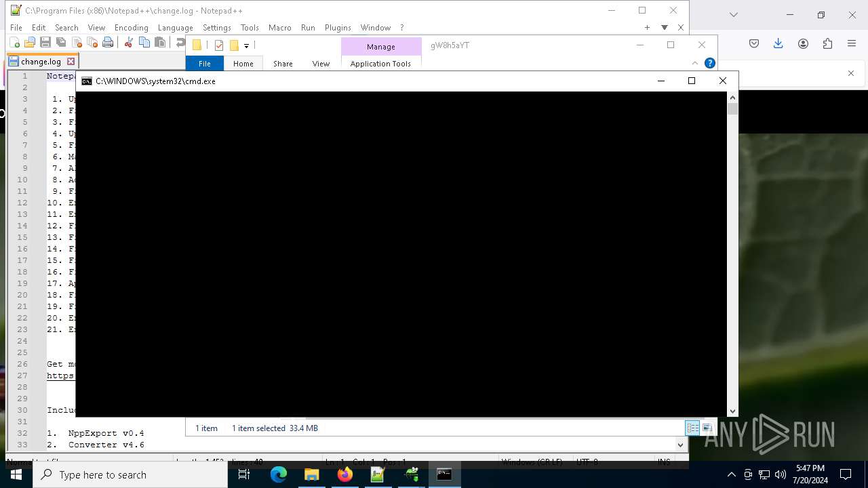Click Manage contextual tab in File Explorer
This screenshot has height=488, width=868.
pyautogui.click(x=380, y=46)
